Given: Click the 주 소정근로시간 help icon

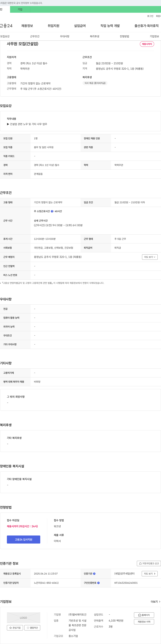Looking at the screenshot, I should 52,211.
